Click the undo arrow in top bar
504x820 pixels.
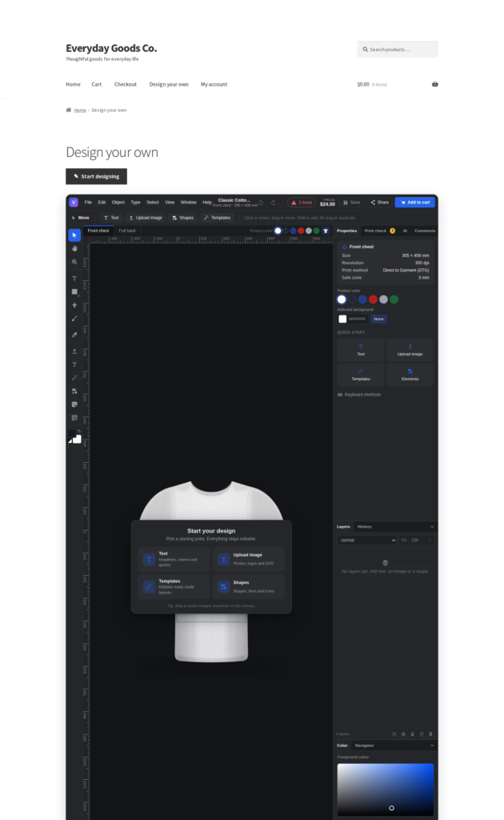(261, 203)
